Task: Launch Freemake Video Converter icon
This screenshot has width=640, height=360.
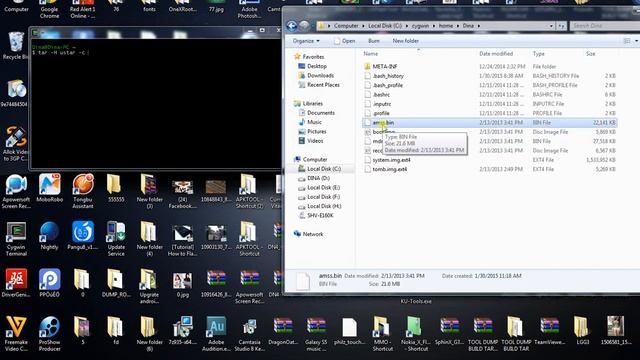Action: [16, 333]
